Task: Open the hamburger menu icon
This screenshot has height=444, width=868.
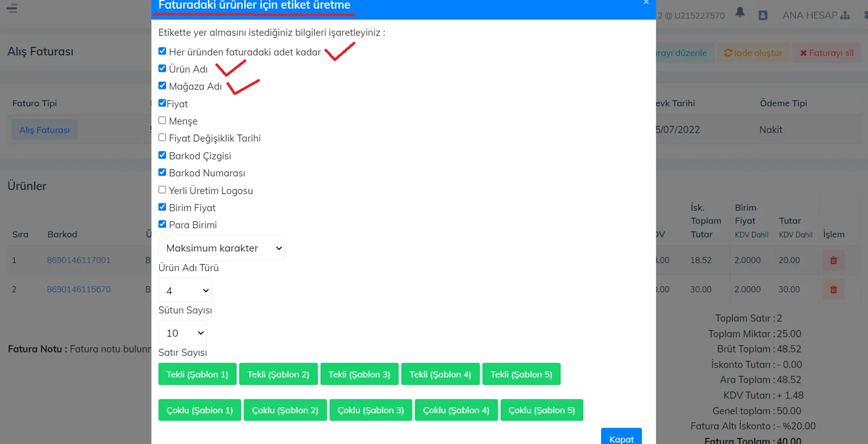Action: [x=12, y=8]
